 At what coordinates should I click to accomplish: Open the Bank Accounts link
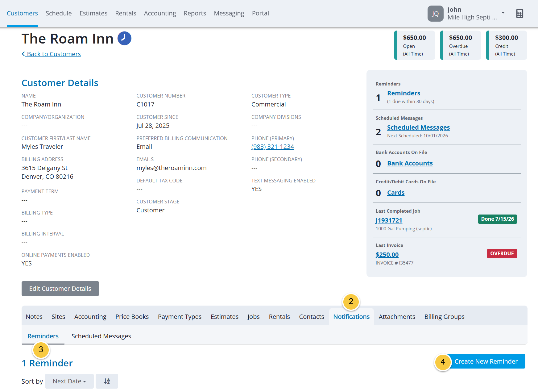pyautogui.click(x=410, y=163)
